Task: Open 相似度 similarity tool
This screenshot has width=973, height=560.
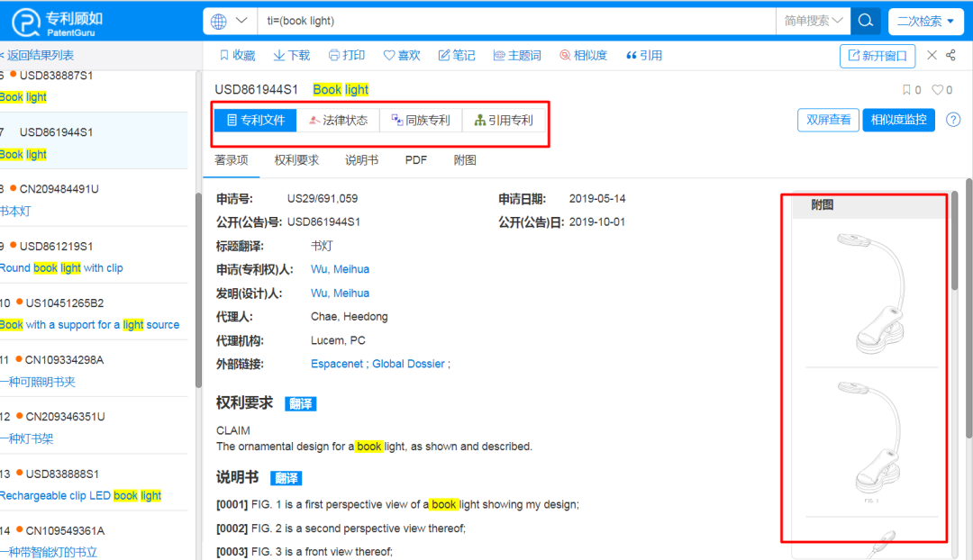Action: click(583, 56)
